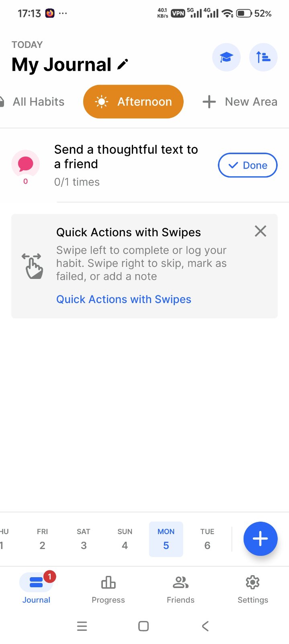289x644 pixels.
Task: Select Friday 2 in the date strip
Action: coord(42,539)
